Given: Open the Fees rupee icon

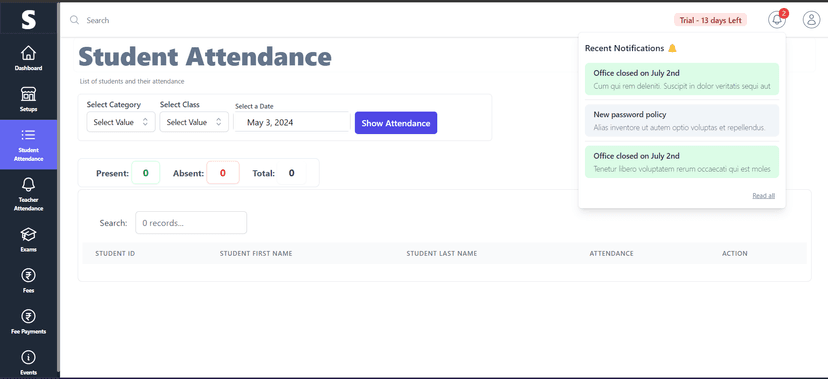Looking at the screenshot, I should [x=29, y=276].
